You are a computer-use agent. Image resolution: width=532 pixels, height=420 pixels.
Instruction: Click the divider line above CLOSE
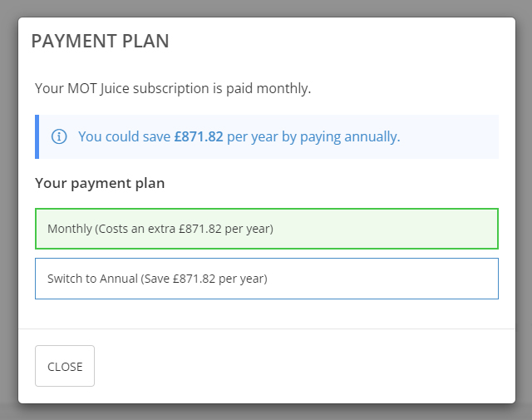click(x=267, y=329)
